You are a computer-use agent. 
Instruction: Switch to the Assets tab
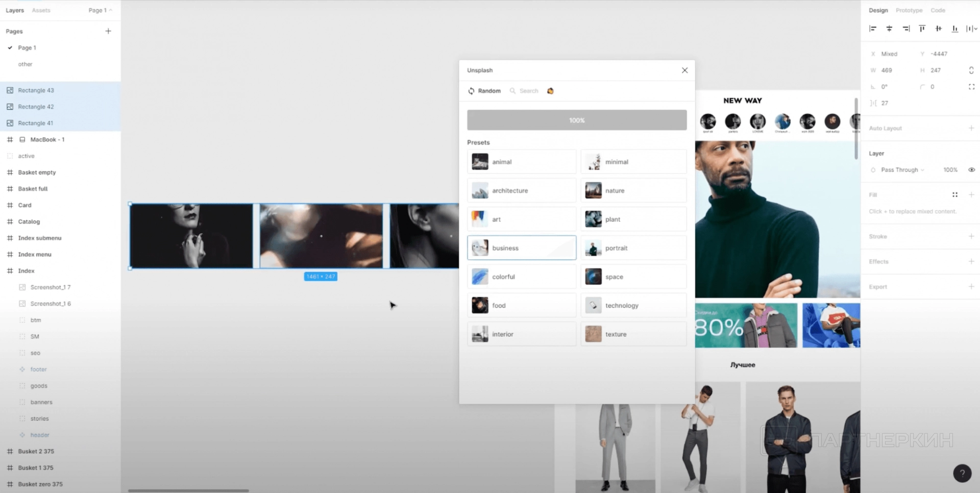[x=41, y=10]
